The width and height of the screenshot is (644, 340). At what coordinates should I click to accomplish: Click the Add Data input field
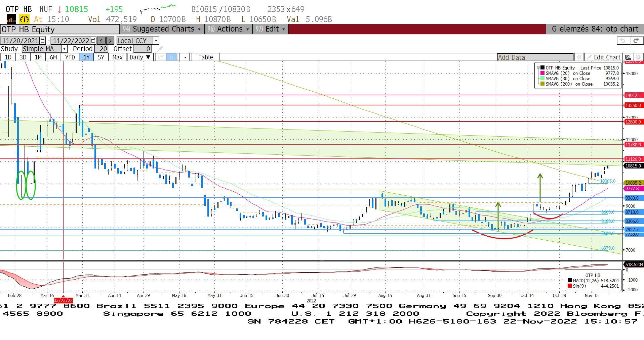tap(535, 57)
